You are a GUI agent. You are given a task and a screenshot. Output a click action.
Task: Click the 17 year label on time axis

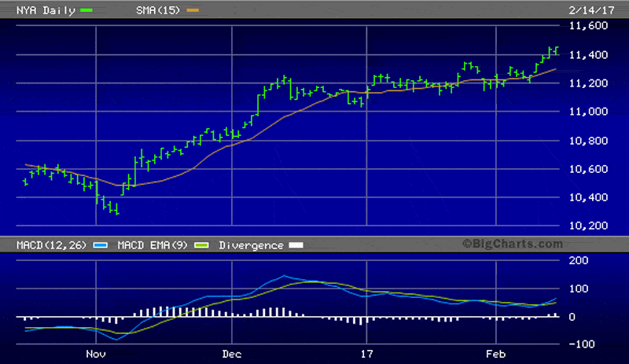[366, 354]
